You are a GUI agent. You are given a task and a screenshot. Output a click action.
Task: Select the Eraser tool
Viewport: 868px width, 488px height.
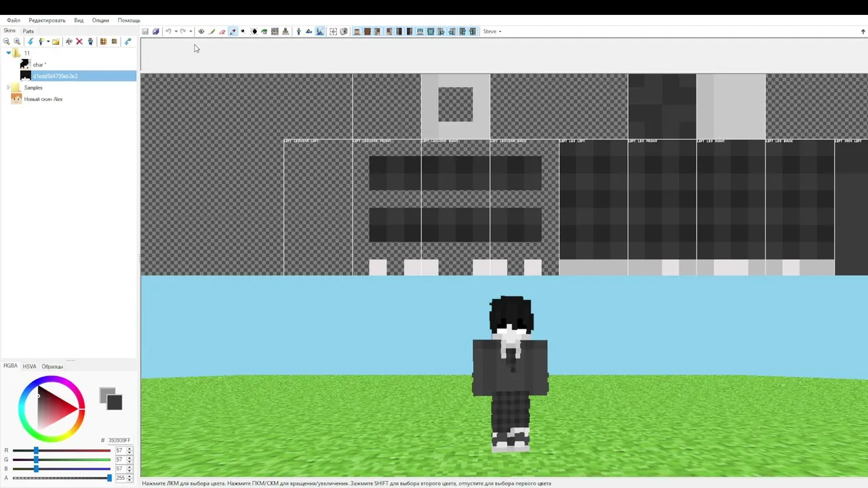[222, 31]
